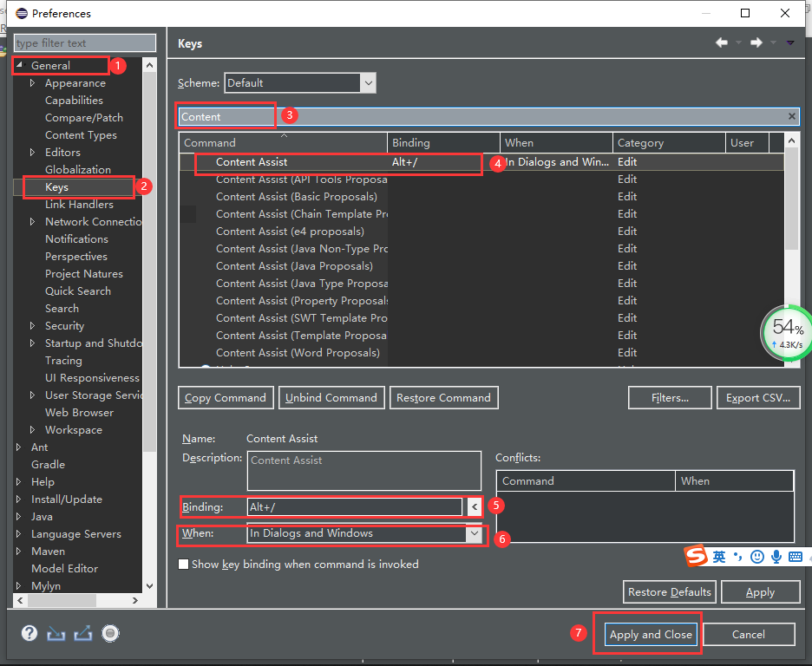Image resolution: width=812 pixels, height=666 pixels.
Task: Click the Unbind Command button
Action: pos(331,398)
